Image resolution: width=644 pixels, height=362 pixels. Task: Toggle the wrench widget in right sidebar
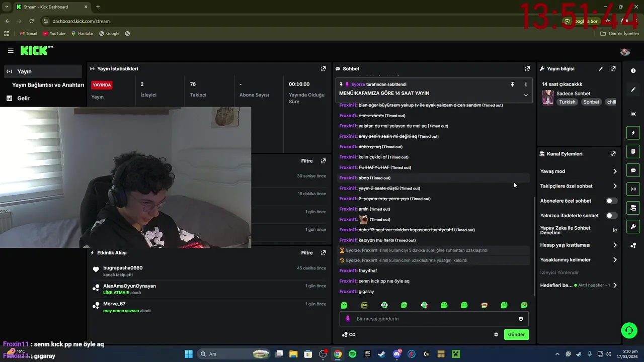point(633,227)
